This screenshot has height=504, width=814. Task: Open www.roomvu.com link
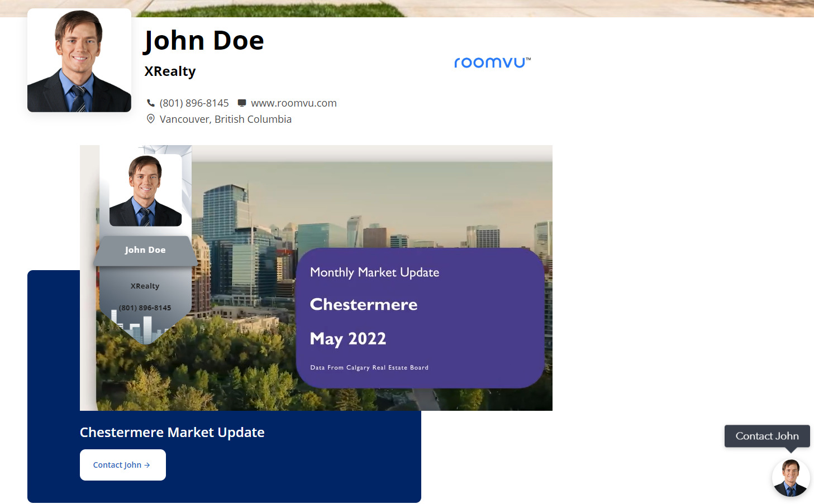point(294,103)
